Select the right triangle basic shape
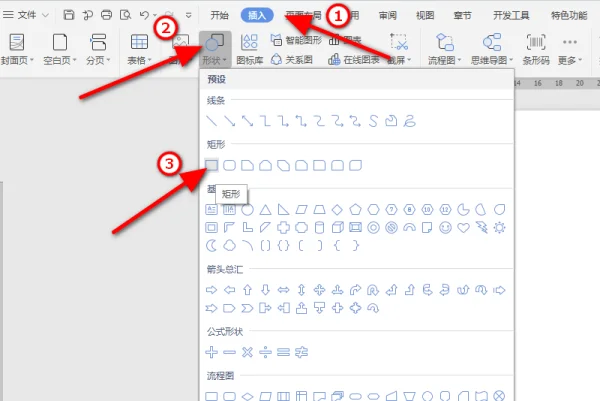Image resolution: width=600 pixels, height=401 pixels. coord(284,209)
